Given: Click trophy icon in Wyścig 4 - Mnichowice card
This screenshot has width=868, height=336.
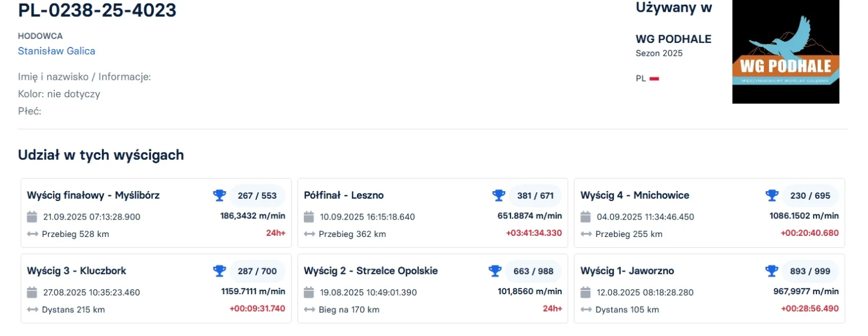Looking at the screenshot, I should click(x=772, y=196).
